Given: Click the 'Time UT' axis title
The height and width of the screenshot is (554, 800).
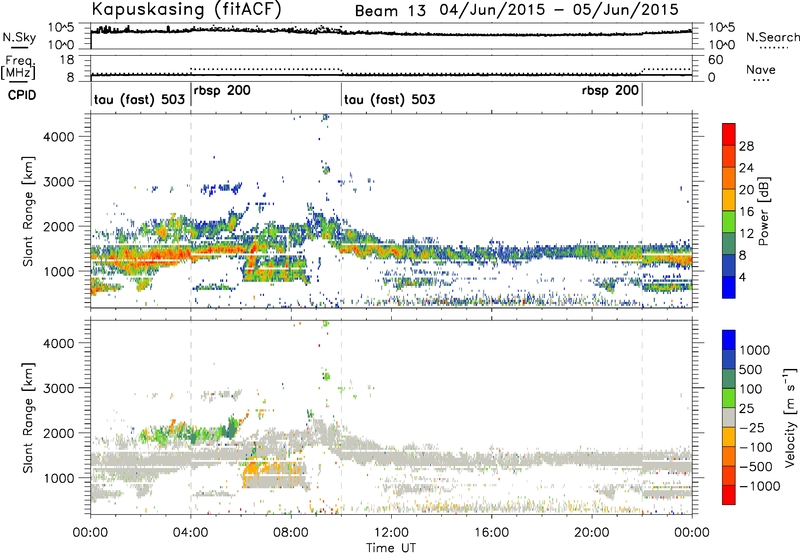Looking at the screenshot, I should [x=391, y=547].
